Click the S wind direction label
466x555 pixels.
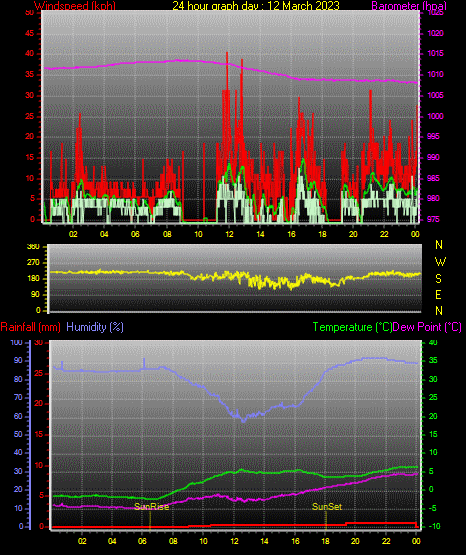[438, 279]
